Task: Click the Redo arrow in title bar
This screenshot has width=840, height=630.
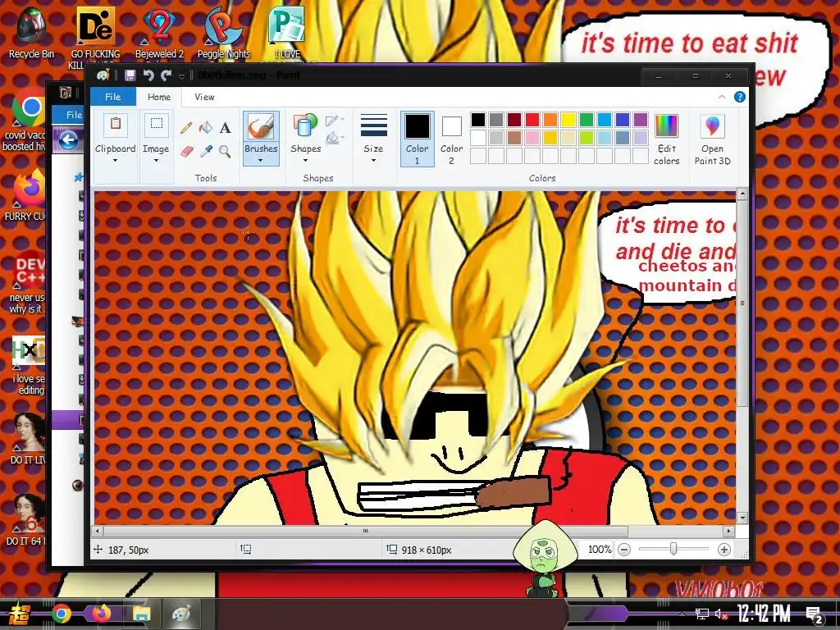Action: pyautogui.click(x=166, y=75)
